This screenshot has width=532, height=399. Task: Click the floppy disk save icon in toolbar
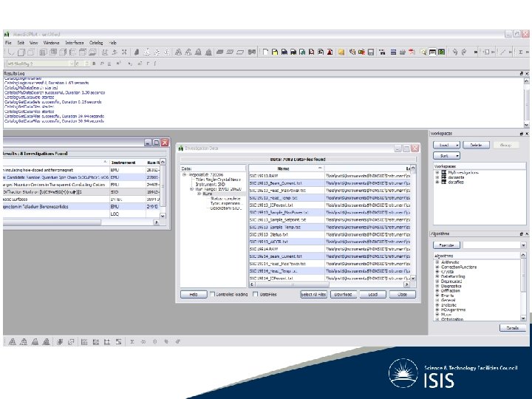click(x=371, y=52)
